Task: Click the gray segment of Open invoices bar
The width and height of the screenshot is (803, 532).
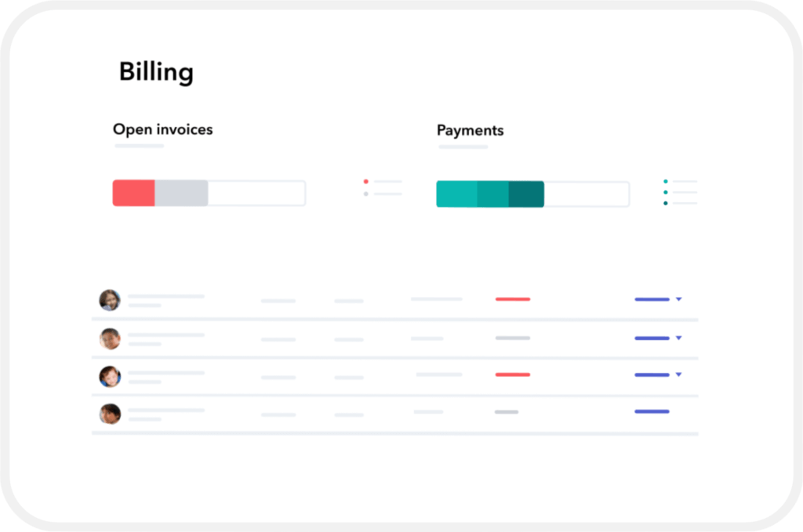Action: [x=181, y=194]
